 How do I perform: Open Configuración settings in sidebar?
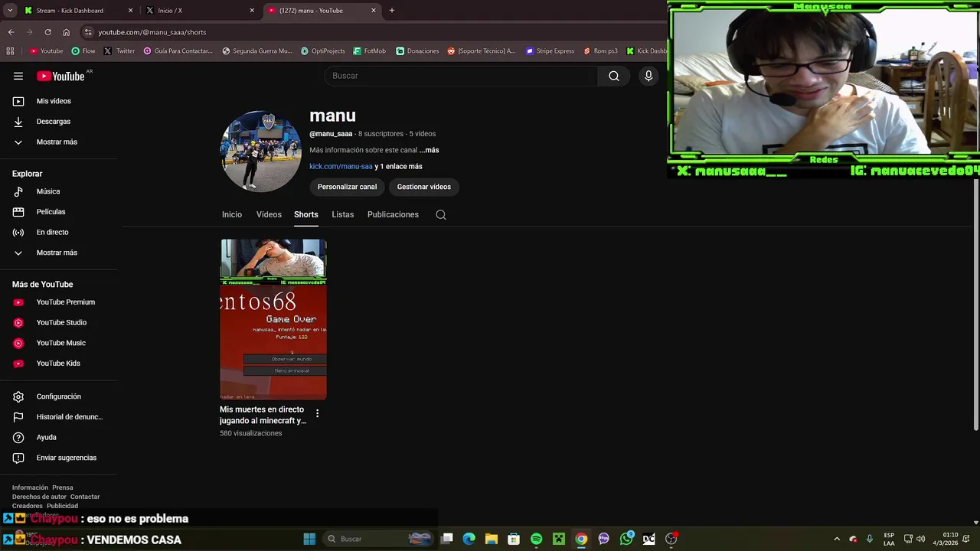(x=58, y=396)
